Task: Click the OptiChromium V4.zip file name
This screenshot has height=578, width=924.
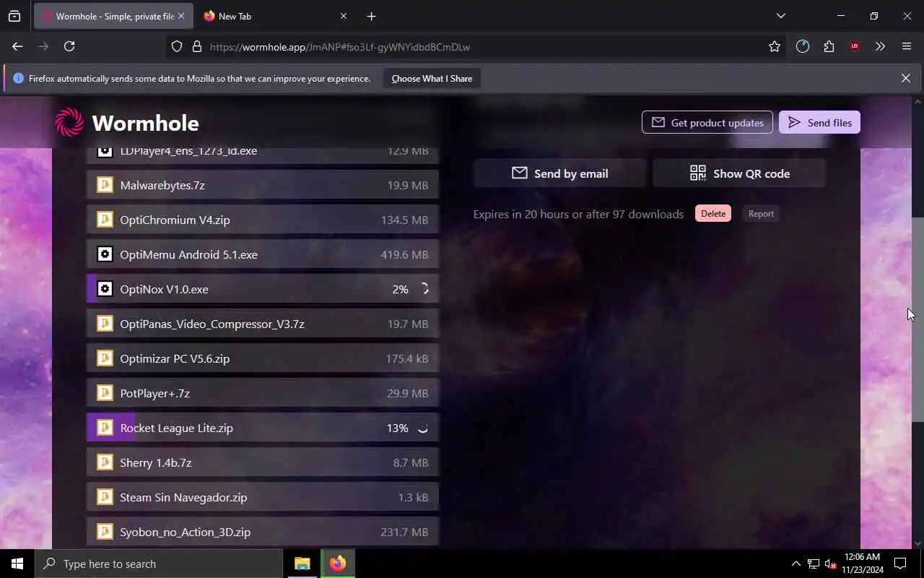Action: 175,220
